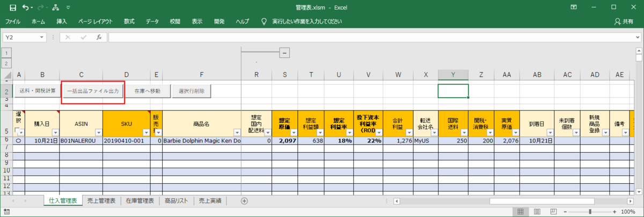Click next sheet navigation arrow
The width and height of the screenshot is (644, 217).
pos(25,201)
